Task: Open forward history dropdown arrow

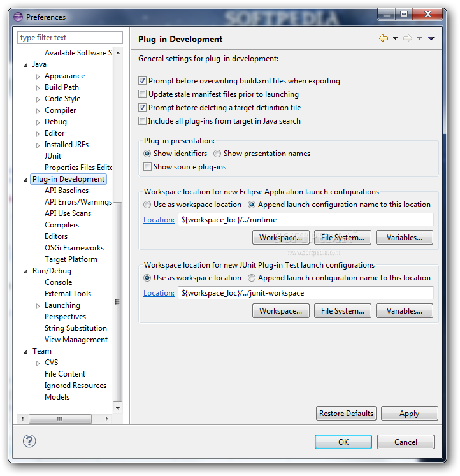Action: (x=419, y=38)
